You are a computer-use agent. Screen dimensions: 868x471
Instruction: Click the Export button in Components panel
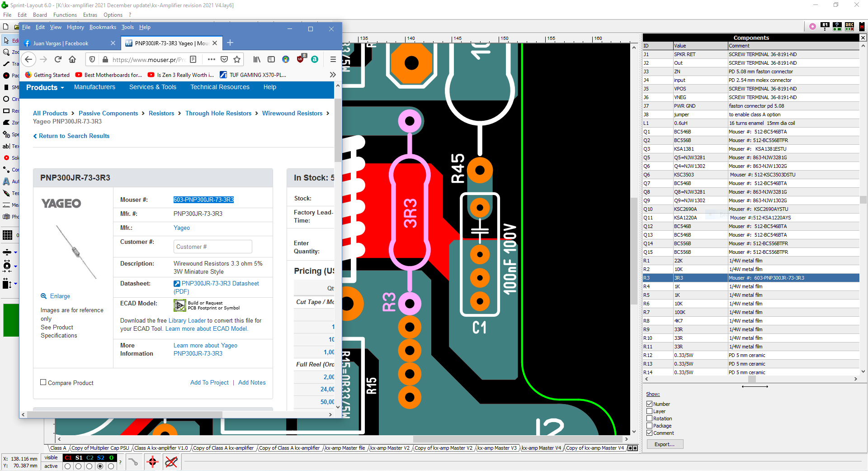pyautogui.click(x=665, y=444)
